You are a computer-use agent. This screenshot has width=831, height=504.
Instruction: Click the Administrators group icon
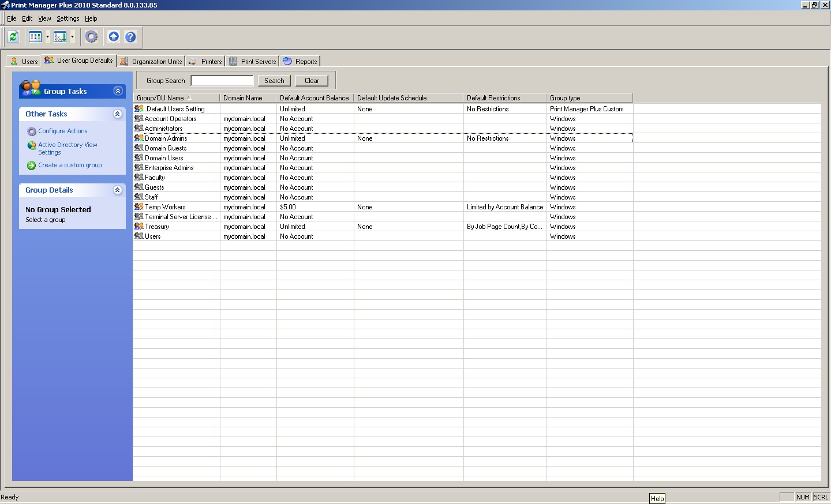139,128
